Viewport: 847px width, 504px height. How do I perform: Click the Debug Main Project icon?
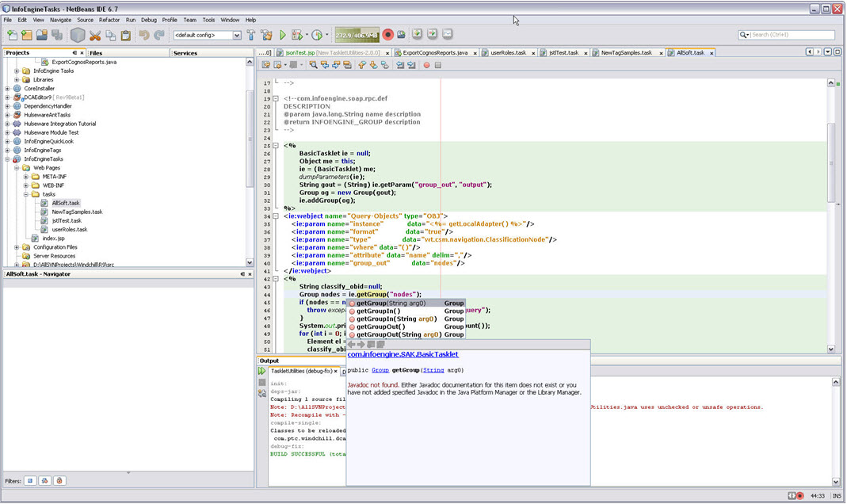pos(296,36)
